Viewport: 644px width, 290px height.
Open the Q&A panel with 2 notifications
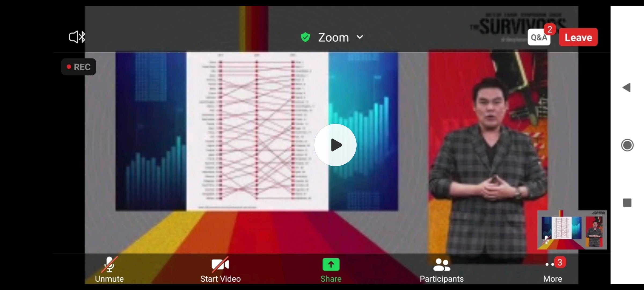[x=539, y=37]
